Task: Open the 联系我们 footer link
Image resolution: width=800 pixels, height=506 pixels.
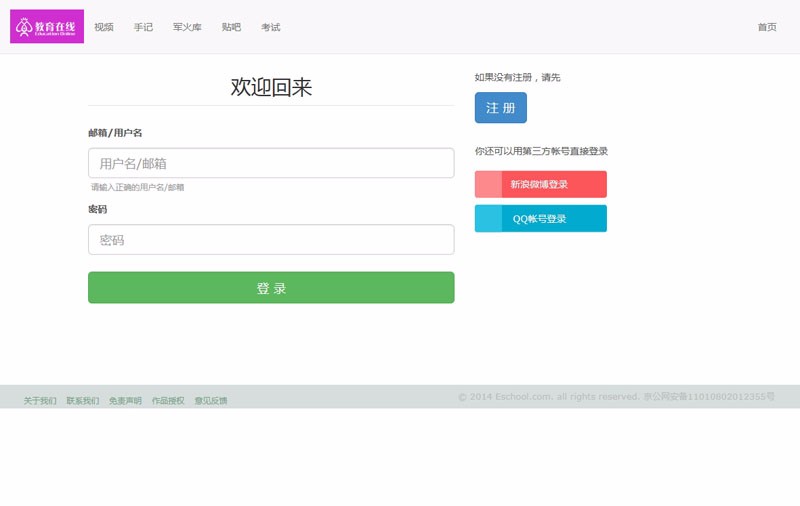Action: (83, 400)
